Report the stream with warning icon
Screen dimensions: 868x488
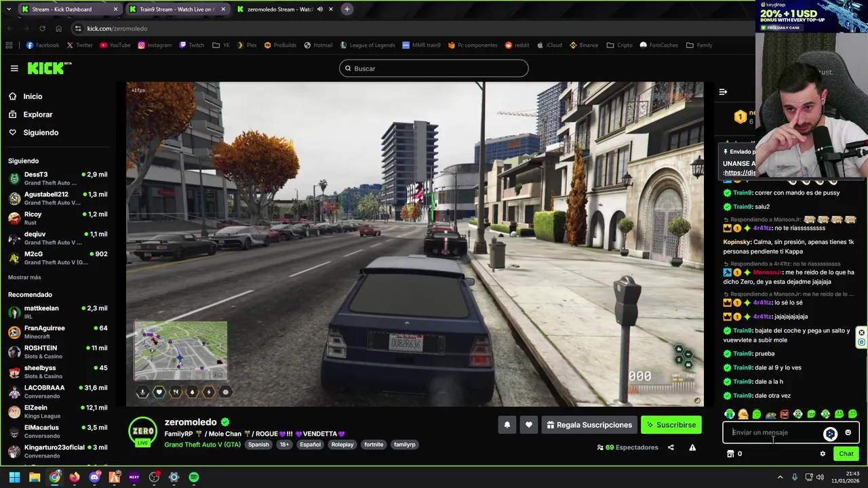click(x=692, y=447)
